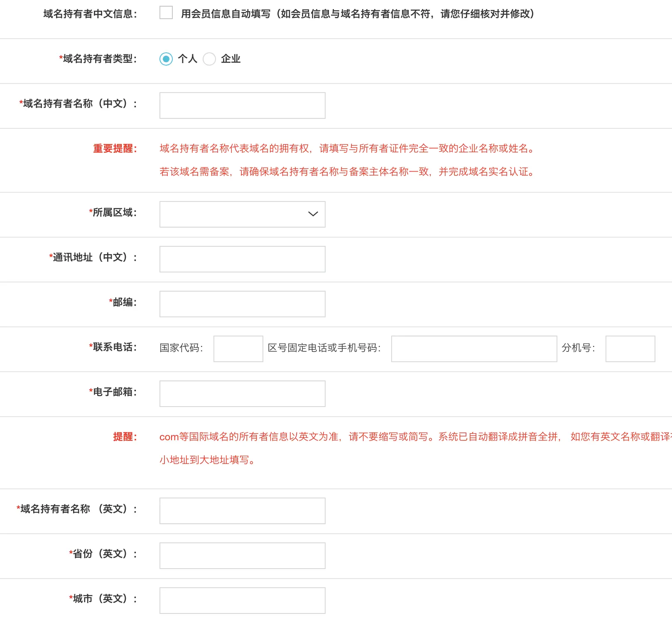The height and width of the screenshot is (623, 672).
Task: Select the 企业 radio button
Action: 210,59
